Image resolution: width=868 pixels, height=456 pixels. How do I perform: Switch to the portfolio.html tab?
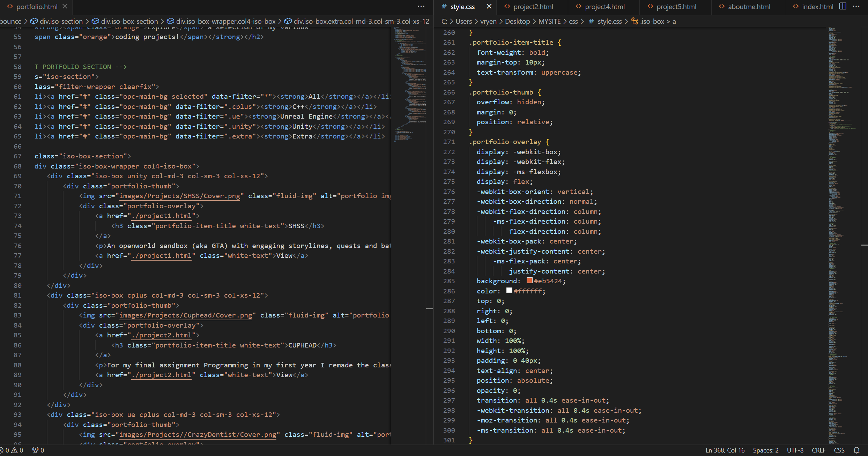point(37,7)
